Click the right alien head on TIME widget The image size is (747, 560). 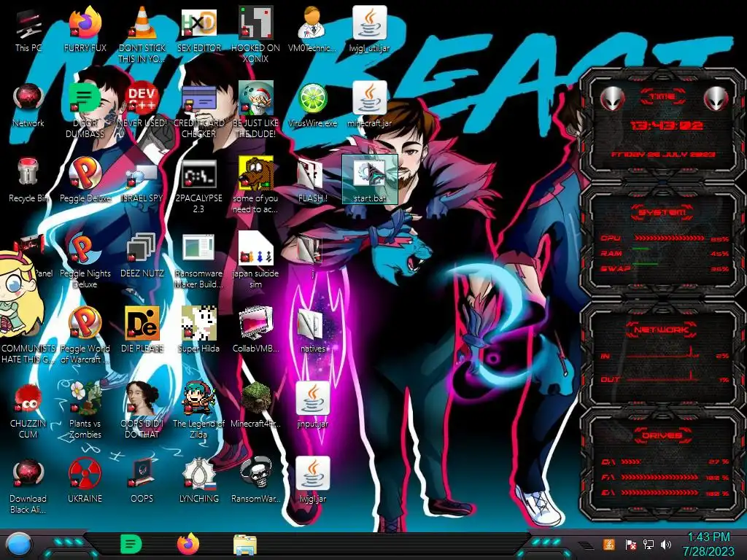click(716, 98)
